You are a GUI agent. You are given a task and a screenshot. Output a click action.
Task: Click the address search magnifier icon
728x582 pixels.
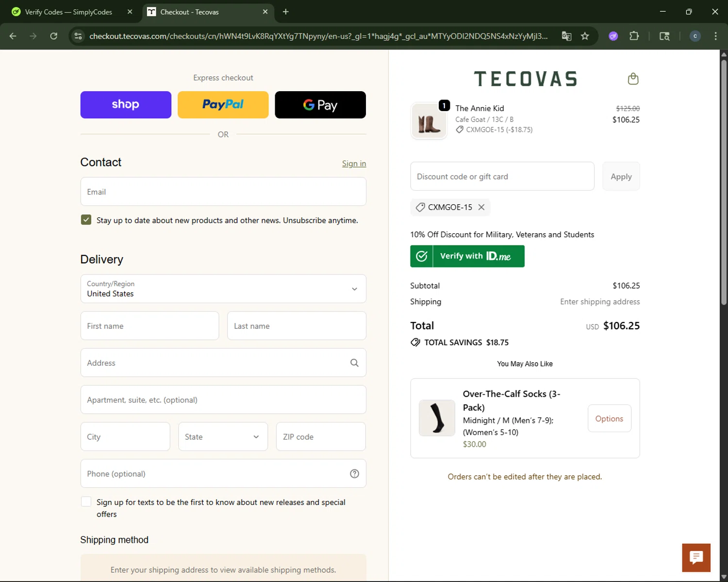coord(354,363)
